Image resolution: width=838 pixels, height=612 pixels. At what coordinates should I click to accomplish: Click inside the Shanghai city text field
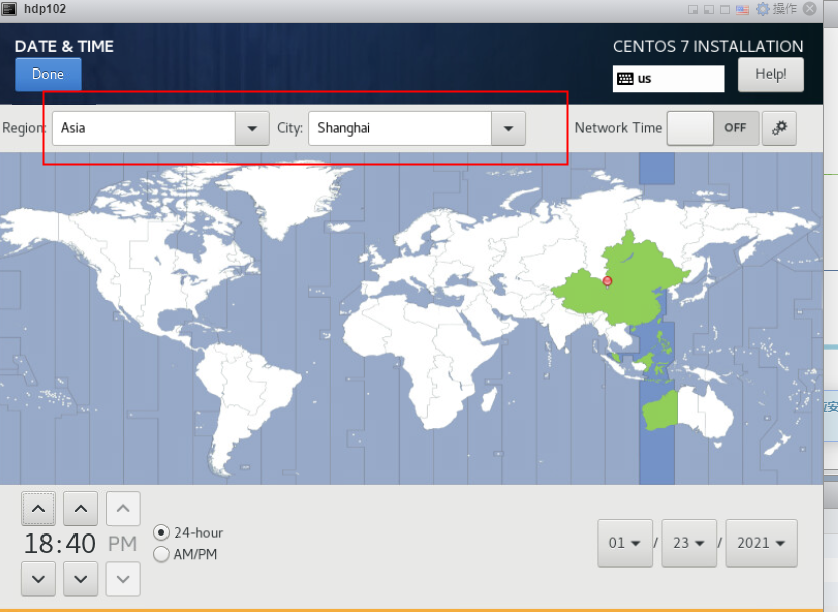point(400,128)
